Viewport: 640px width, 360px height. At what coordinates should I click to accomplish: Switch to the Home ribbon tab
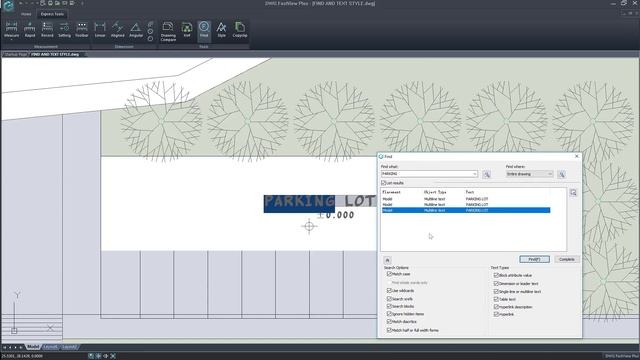click(26, 14)
